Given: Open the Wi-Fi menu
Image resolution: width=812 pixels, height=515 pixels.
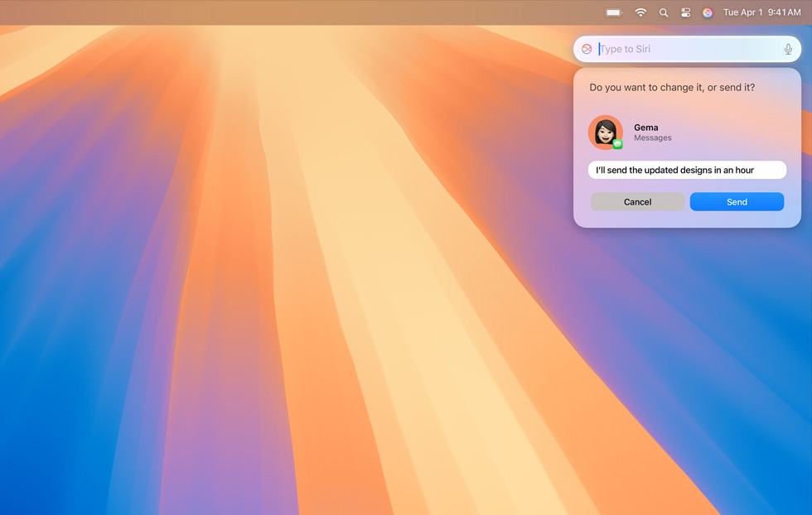Looking at the screenshot, I should click(640, 12).
